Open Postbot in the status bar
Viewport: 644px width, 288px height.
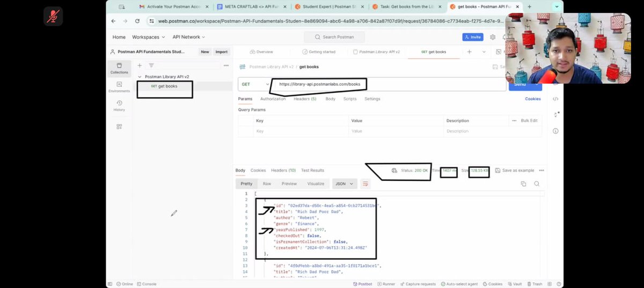click(362, 284)
